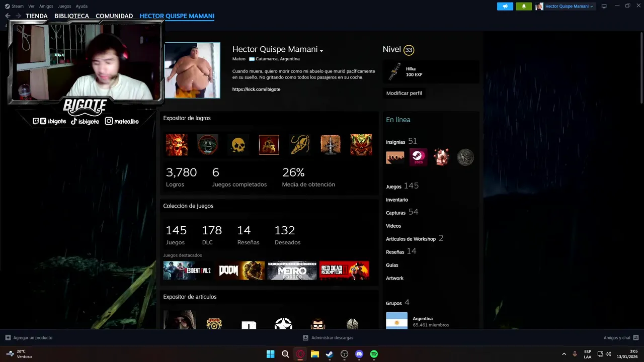This screenshot has width=644, height=362.
Task: Select the red demon face achievement
Action: (361, 145)
